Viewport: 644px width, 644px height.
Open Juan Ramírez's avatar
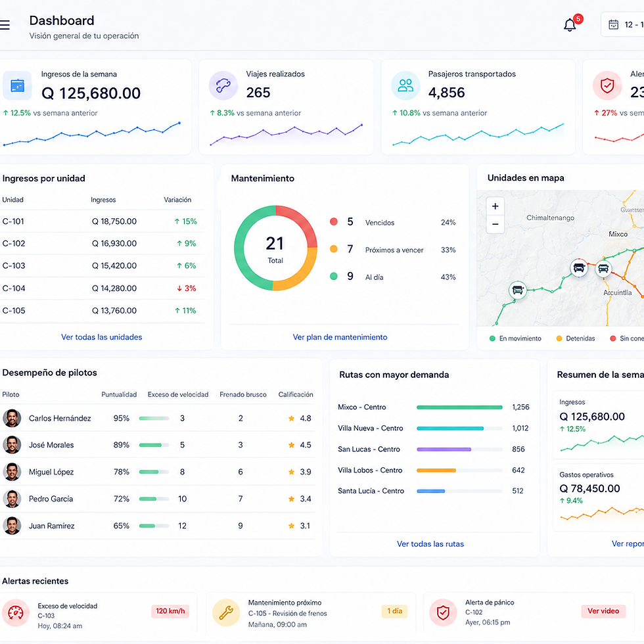point(12,526)
